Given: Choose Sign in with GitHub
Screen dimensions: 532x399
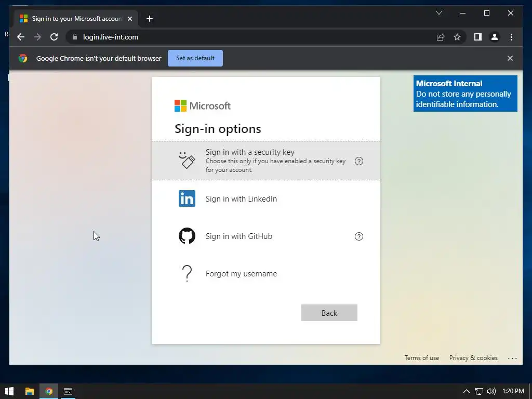Looking at the screenshot, I should pyautogui.click(x=265, y=236).
